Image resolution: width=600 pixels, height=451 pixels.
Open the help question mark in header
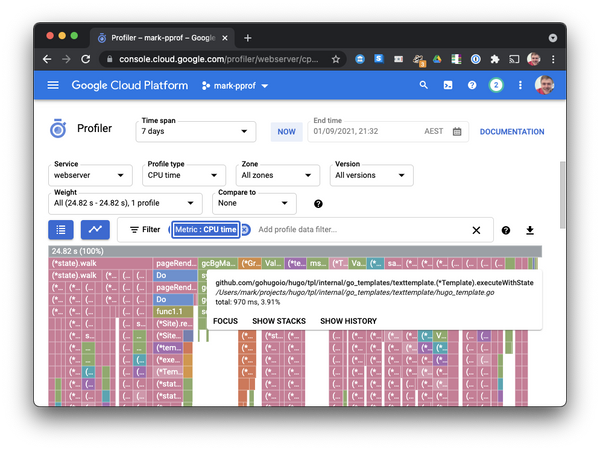click(x=471, y=86)
